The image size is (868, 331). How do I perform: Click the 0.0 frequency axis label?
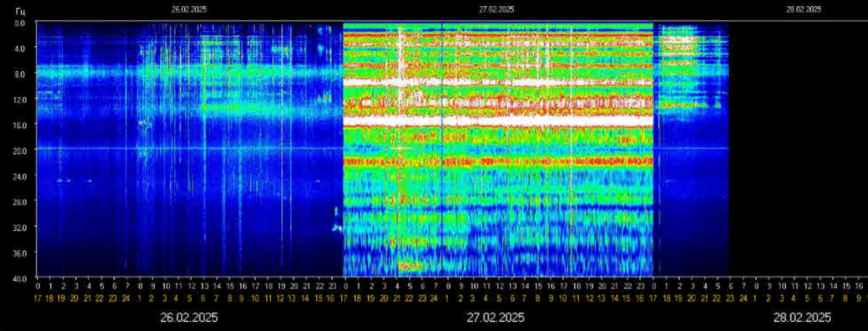pos(20,23)
